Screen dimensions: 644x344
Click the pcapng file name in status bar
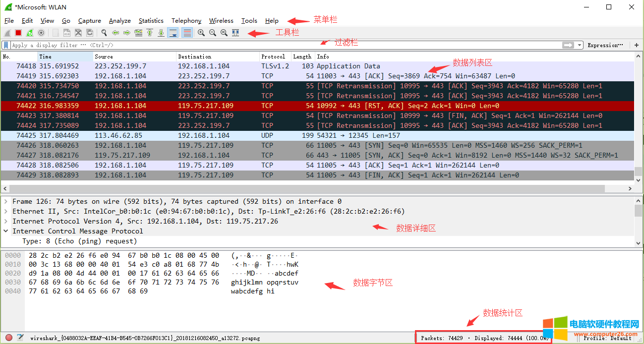[x=145, y=338]
